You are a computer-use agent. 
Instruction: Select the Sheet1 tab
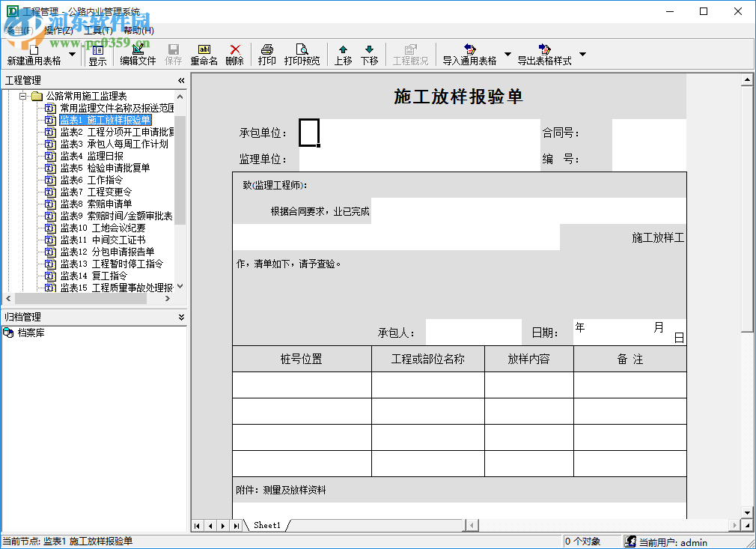(x=266, y=525)
